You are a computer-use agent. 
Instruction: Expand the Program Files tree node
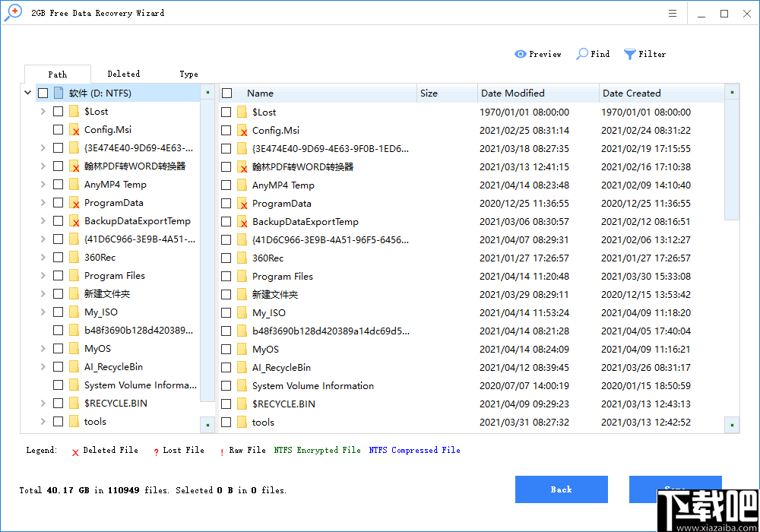pos(43,275)
